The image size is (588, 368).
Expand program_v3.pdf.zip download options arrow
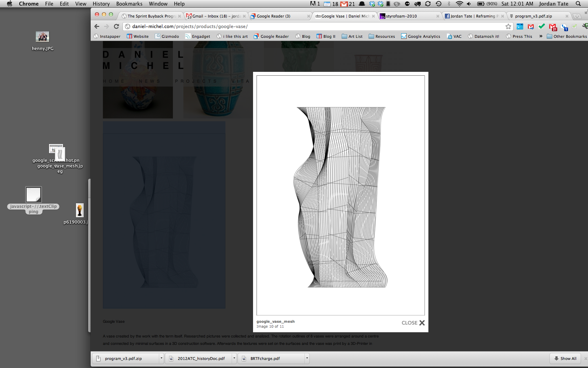(x=161, y=358)
